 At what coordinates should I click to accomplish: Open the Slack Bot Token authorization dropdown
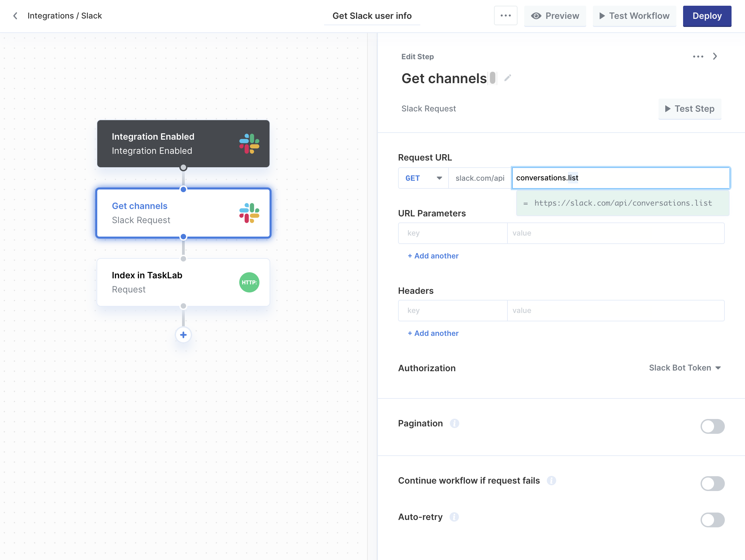[x=684, y=367]
